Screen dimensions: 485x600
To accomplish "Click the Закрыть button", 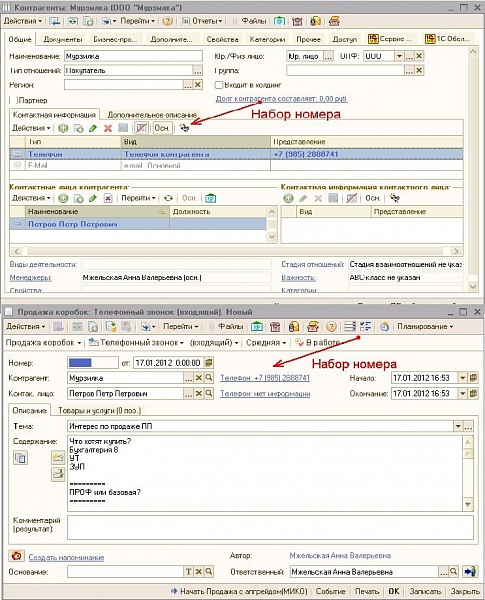I will [x=465, y=591].
